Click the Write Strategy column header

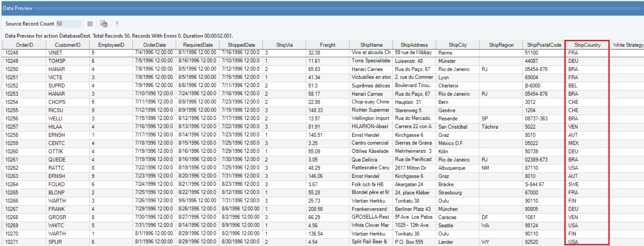point(628,45)
